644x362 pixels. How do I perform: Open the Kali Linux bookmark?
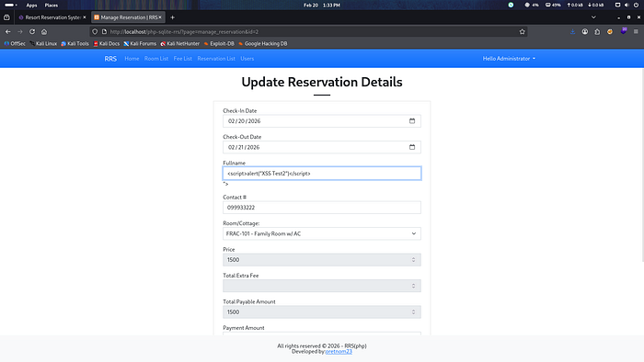pos(43,43)
